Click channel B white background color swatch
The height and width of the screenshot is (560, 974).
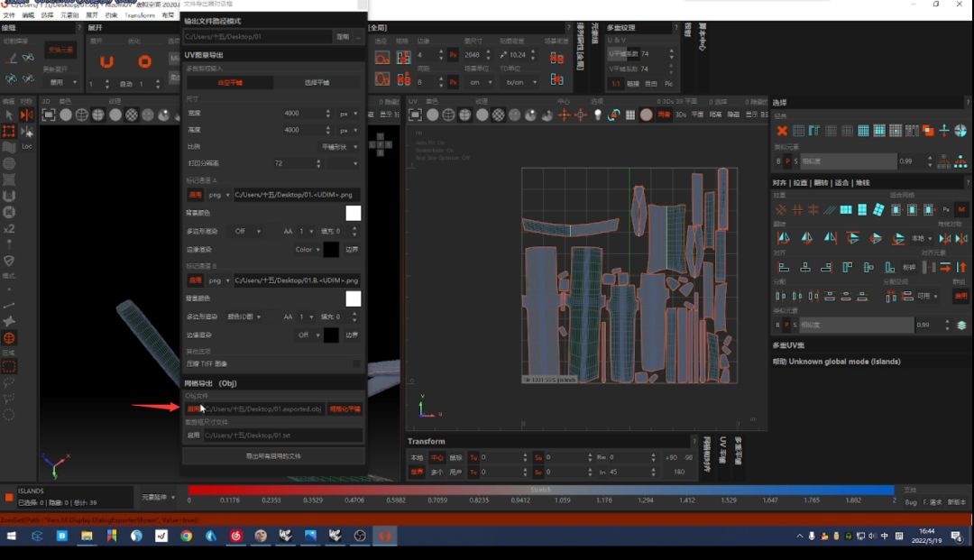point(353,298)
